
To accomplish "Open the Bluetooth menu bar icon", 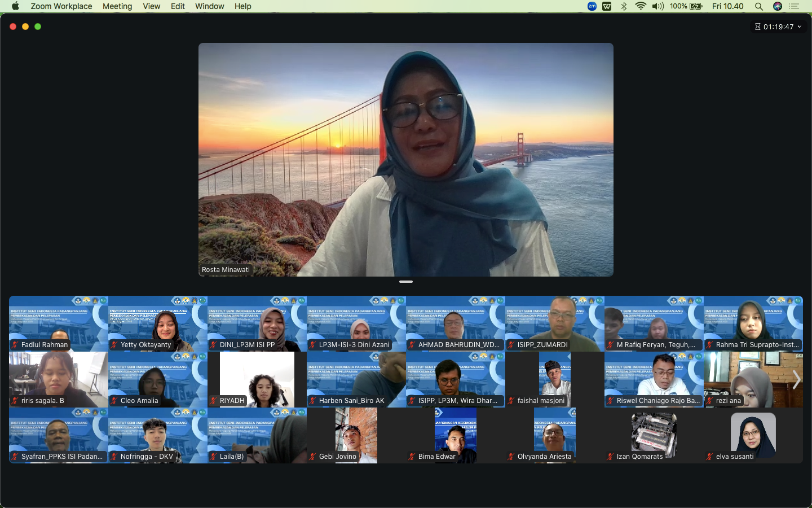I will pyautogui.click(x=624, y=6).
